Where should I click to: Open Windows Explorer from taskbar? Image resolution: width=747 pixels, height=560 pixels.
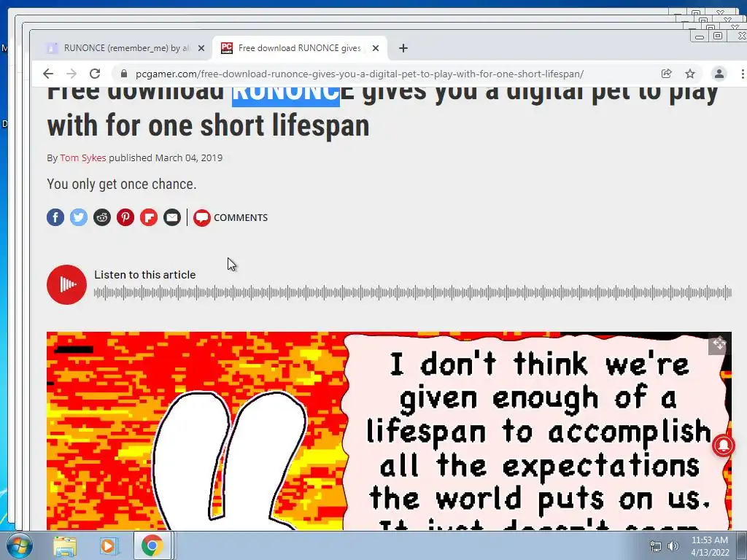pyautogui.click(x=65, y=545)
